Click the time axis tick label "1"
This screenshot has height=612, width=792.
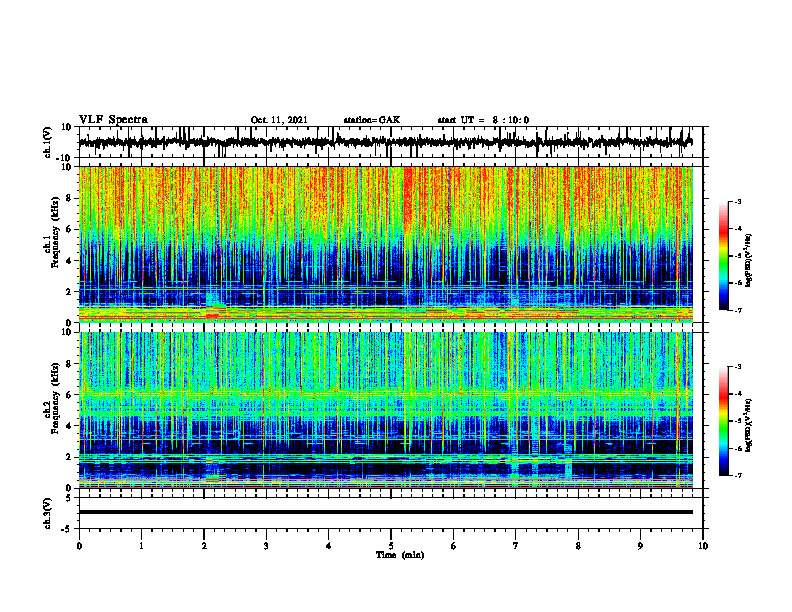141,546
